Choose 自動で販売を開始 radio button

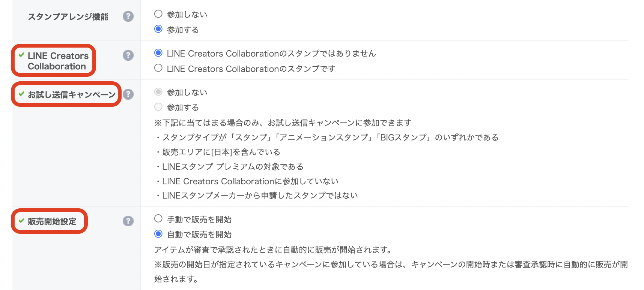[x=158, y=234]
